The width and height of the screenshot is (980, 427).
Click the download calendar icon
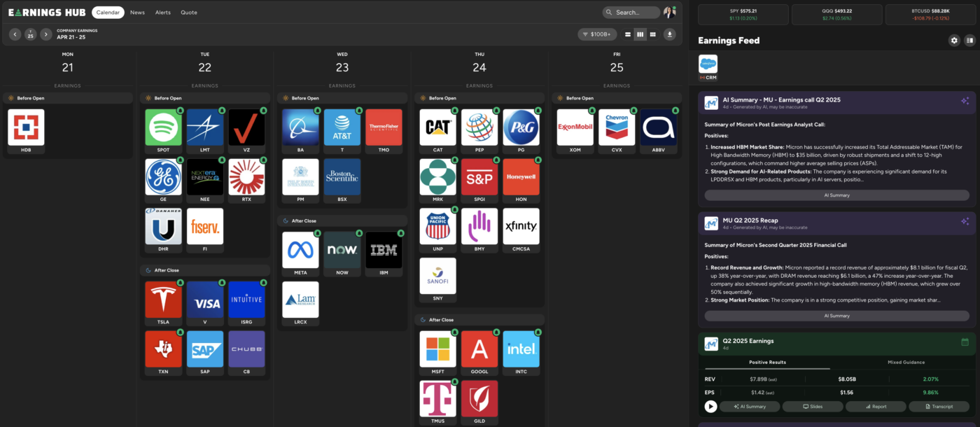coord(670,34)
